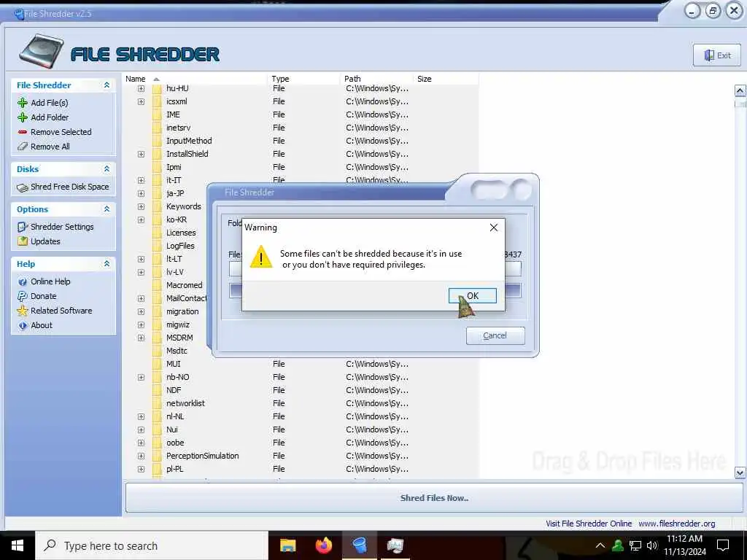Viewport: 747px width, 560px height.
Task: Click the Type here to search box
Action: pos(152,545)
